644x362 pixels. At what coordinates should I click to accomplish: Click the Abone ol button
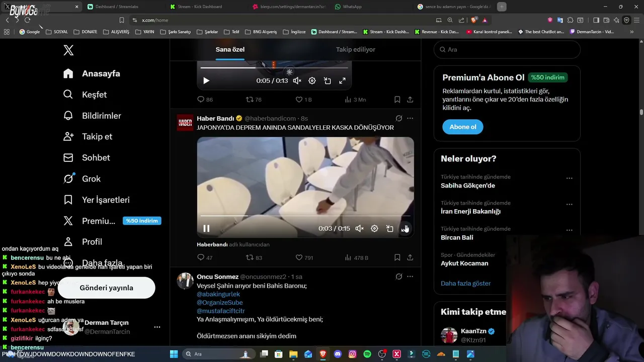coord(463,127)
